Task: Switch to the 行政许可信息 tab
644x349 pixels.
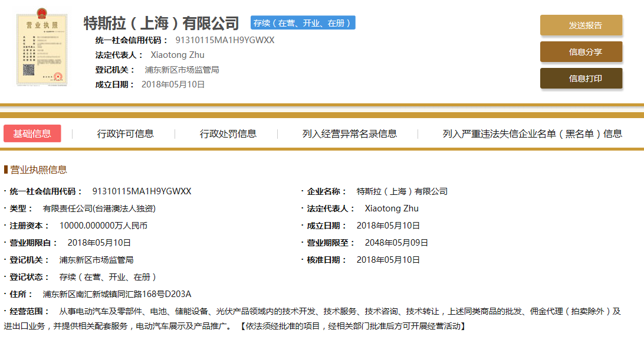Action: (x=126, y=133)
